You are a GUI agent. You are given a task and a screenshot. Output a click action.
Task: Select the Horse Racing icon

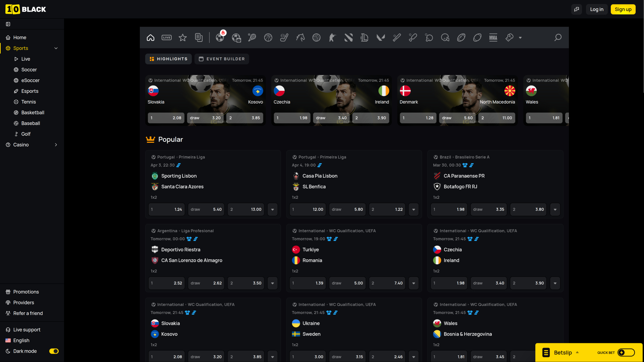click(300, 38)
